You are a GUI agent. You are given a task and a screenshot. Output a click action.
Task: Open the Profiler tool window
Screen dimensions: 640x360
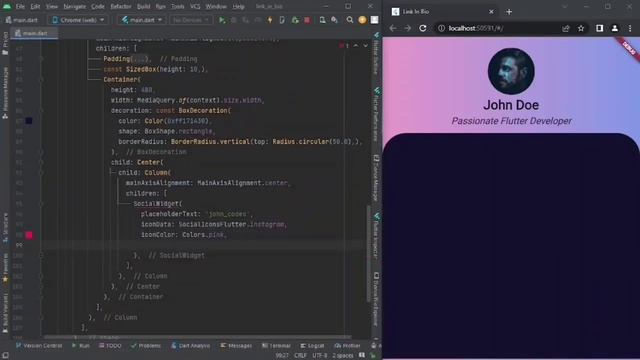[x=347, y=346]
